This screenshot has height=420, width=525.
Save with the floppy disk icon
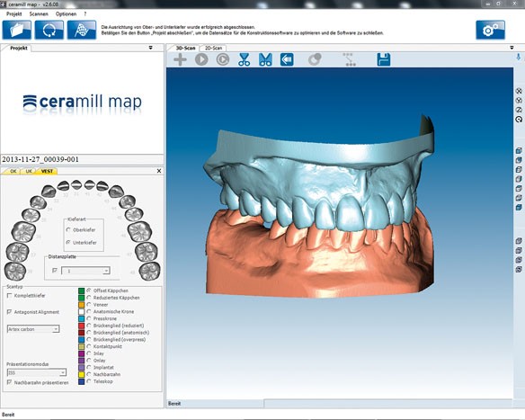click(x=384, y=59)
